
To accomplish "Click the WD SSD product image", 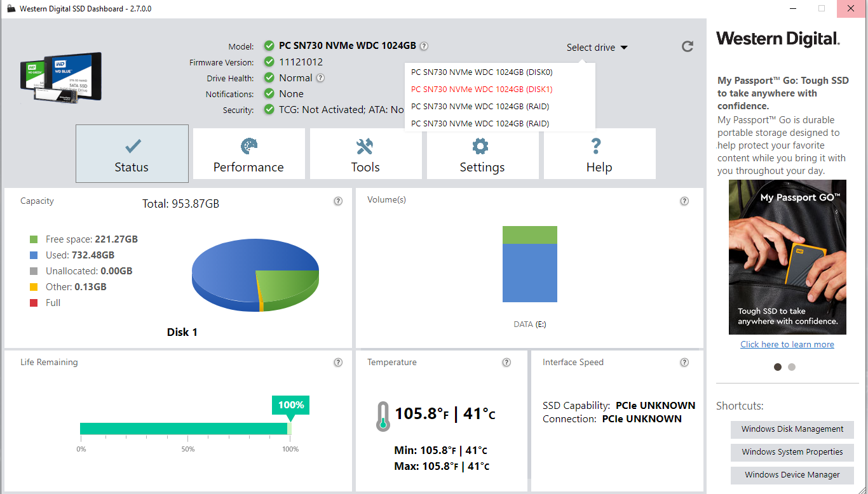I will point(60,78).
